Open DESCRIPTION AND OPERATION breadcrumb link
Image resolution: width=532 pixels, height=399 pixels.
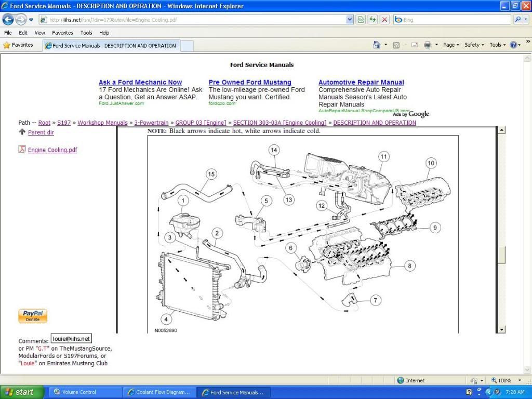375,123
